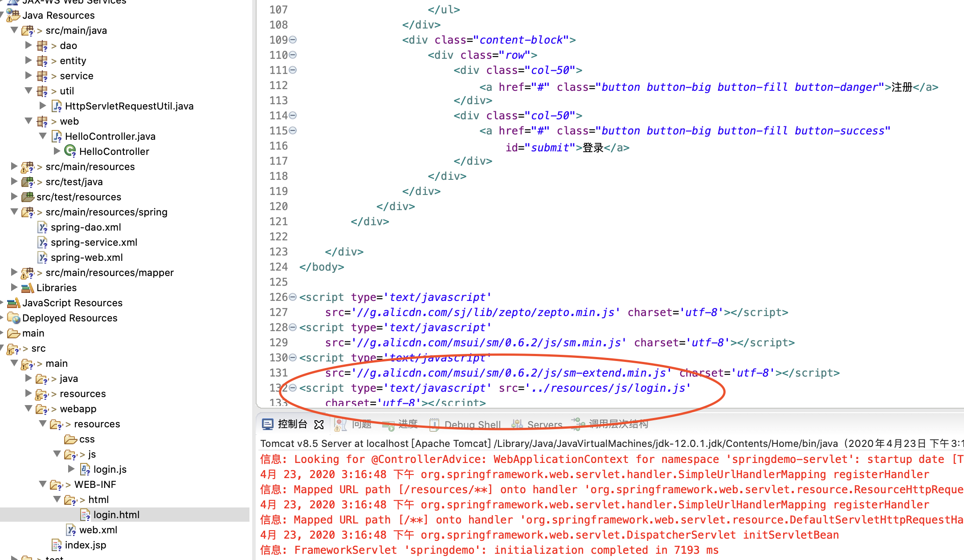Click the login.js file icon
Screen dimensions: 964x560
[x=85, y=469]
